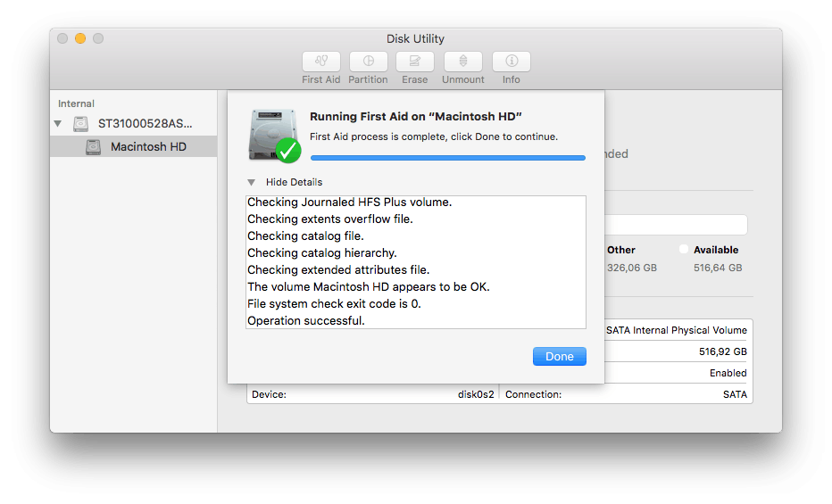Click the "Checking Journaled HFS Plus volume." line

pos(350,202)
